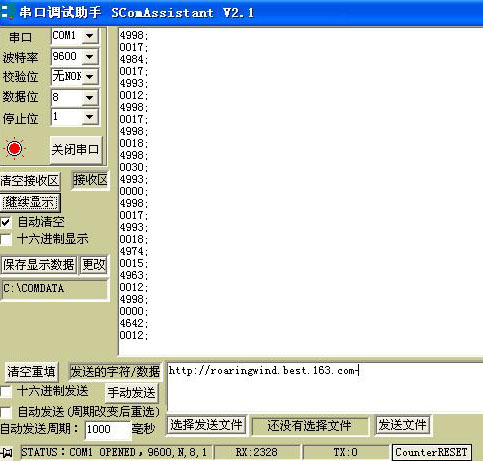Enable 十六进制发送 hex send checkbox

(6, 391)
